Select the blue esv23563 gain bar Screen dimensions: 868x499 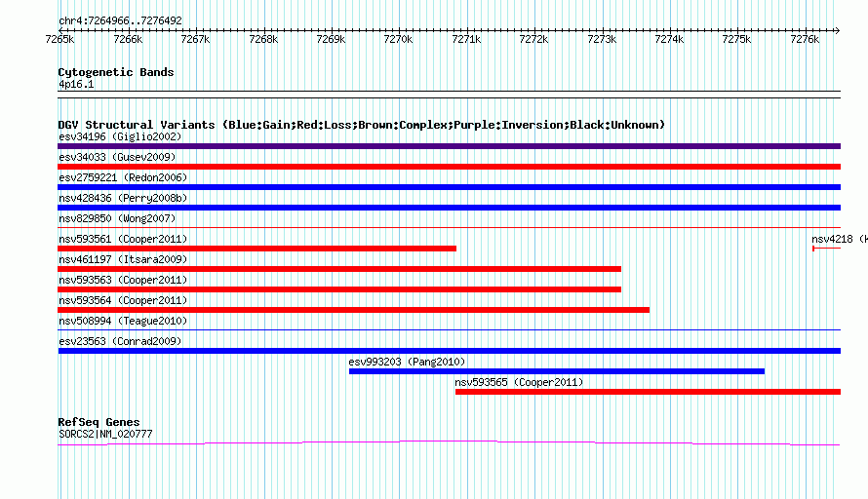[x=449, y=351]
